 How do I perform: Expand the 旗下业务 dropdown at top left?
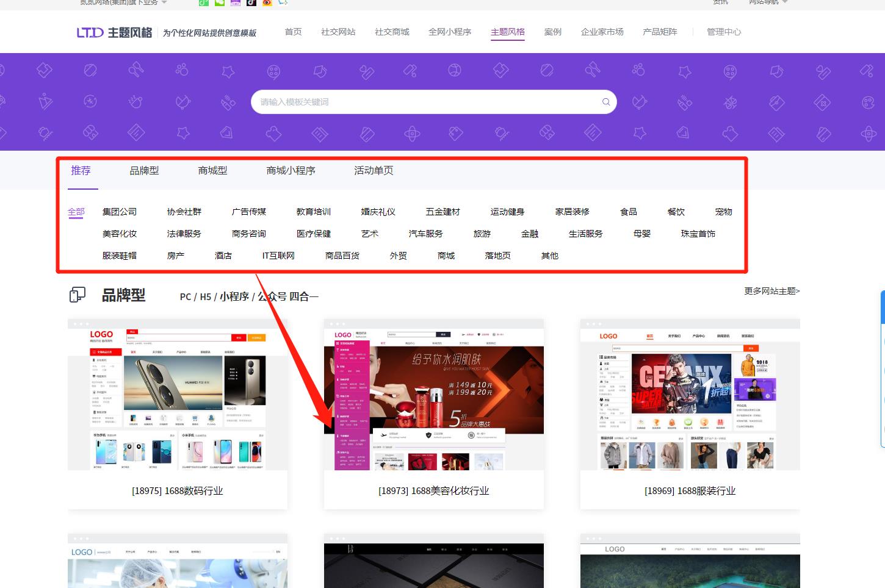pos(164,2)
